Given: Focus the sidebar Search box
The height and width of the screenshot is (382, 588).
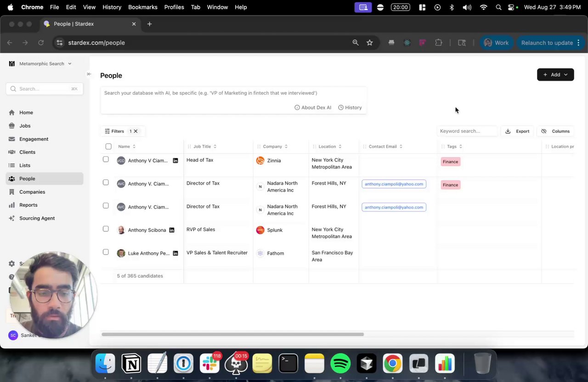Looking at the screenshot, I should [45, 89].
